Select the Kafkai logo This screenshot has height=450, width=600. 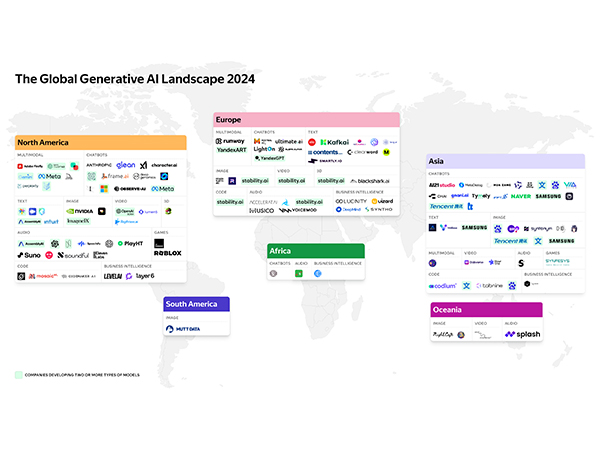(334, 142)
